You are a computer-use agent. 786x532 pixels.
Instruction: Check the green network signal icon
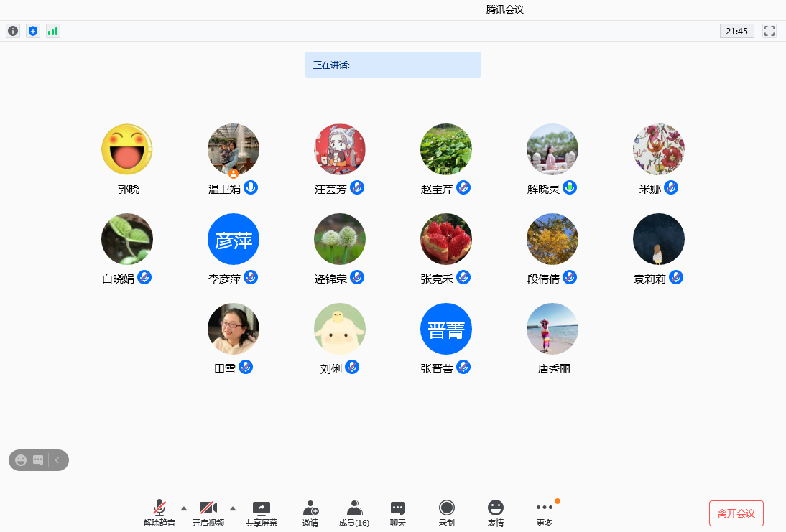[x=53, y=31]
